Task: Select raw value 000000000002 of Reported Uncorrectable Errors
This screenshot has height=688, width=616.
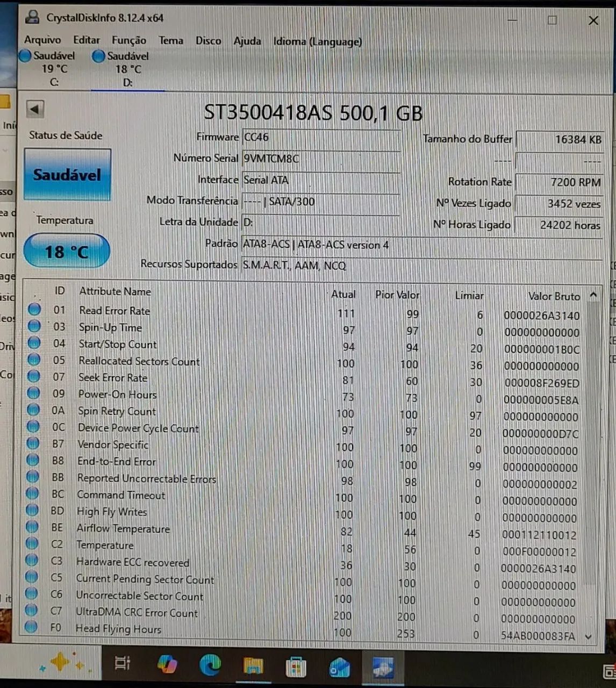Action: [x=540, y=484]
